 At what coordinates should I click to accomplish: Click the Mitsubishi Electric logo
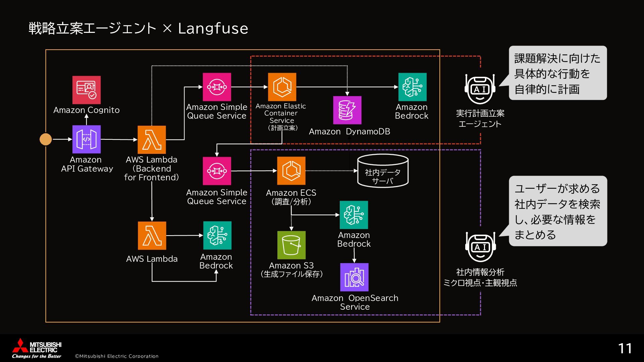37,348
